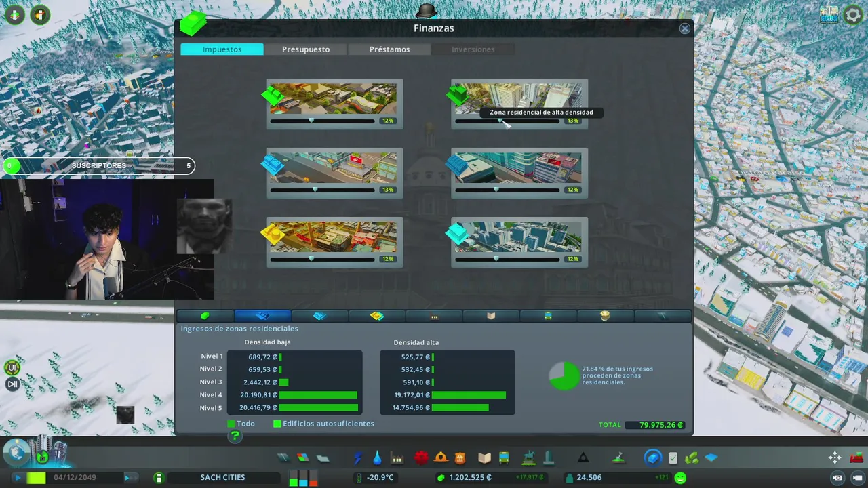Select the residential zones income tab
This screenshot has width=868, height=488.
point(262,316)
